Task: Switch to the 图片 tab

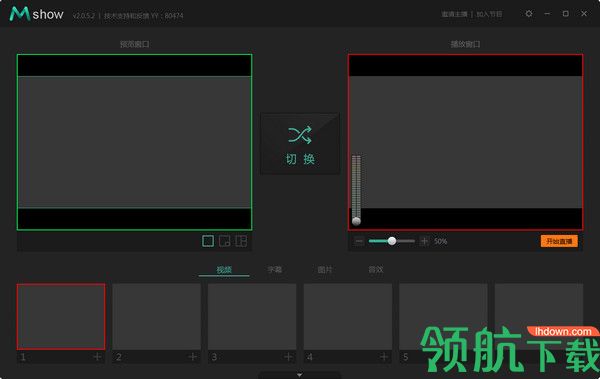Action: point(325,270)
